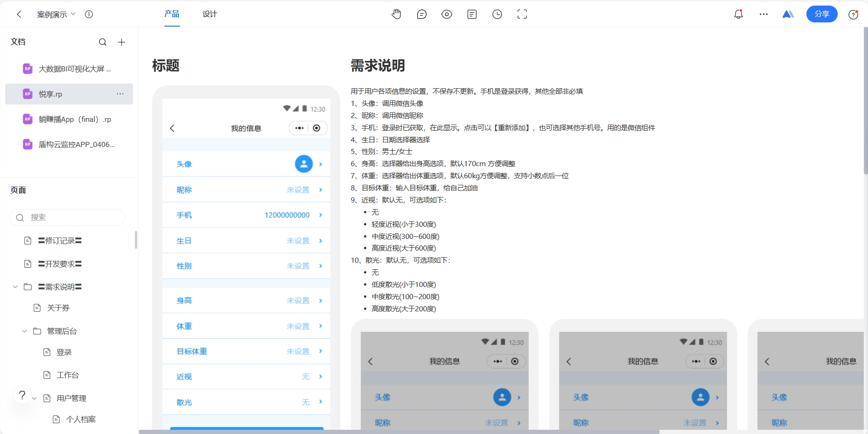Switch to the 设计 tab

pyautogui.click(x=210, y=14)
